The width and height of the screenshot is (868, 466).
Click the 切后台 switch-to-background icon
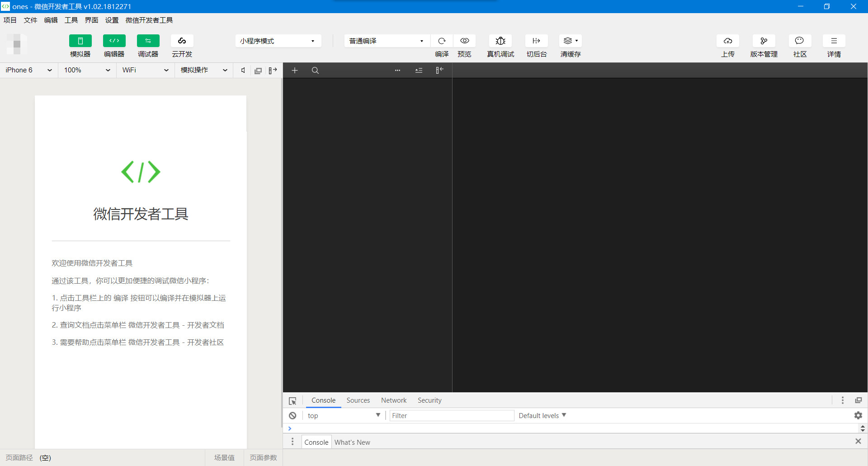(537, 41)
